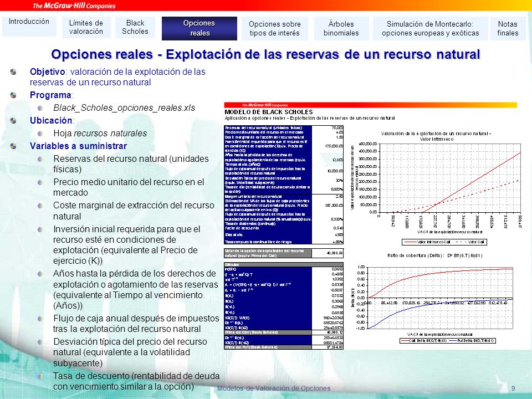Open Opciones sobre tipos de interés tab

pyautogui.click(x=275, y=28)
